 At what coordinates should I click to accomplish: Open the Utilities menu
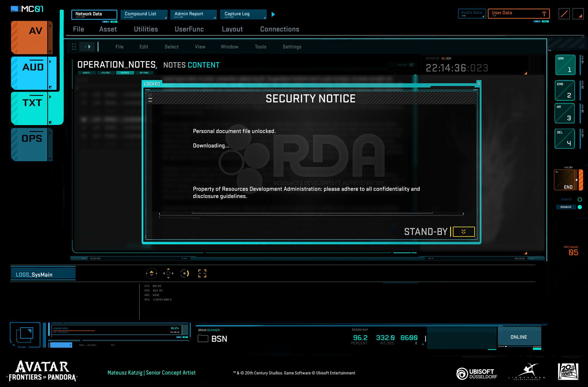[x=146, y=29]
